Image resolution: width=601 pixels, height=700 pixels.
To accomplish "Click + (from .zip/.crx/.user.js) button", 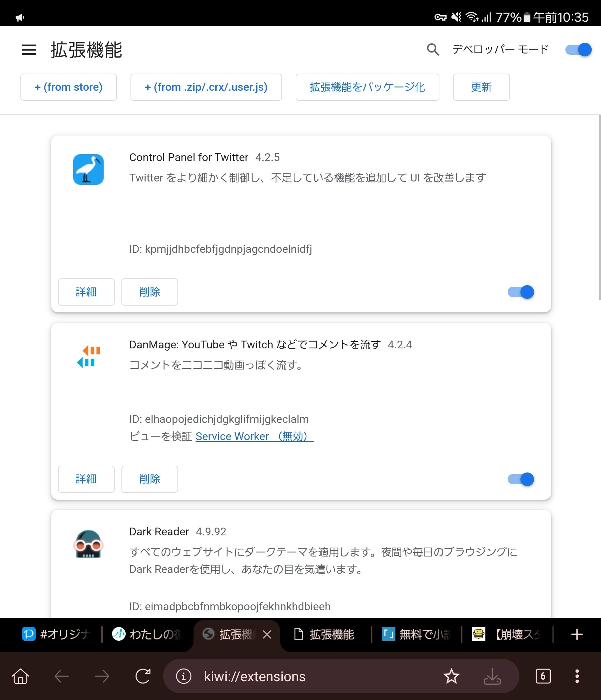I will coord(206,87).
